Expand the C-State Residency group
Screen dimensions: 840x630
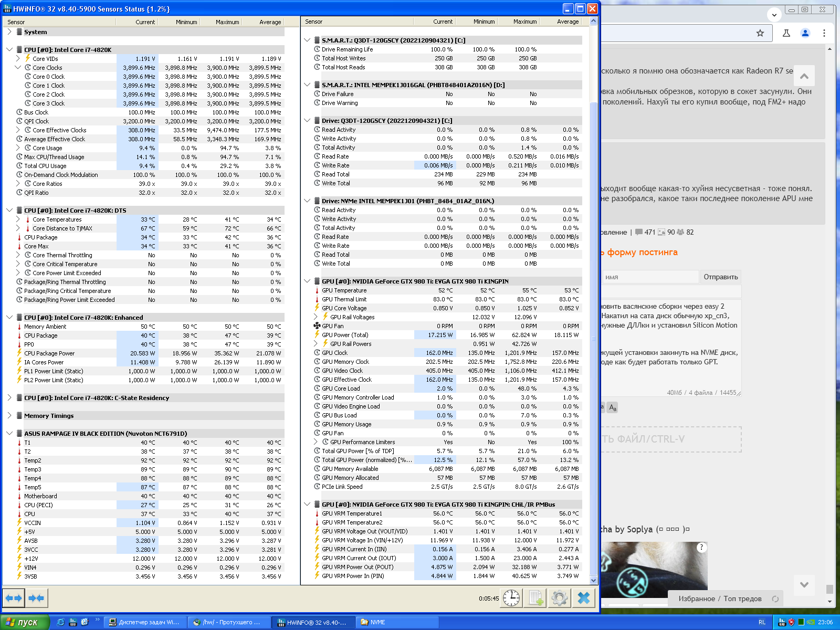[9, 398]
